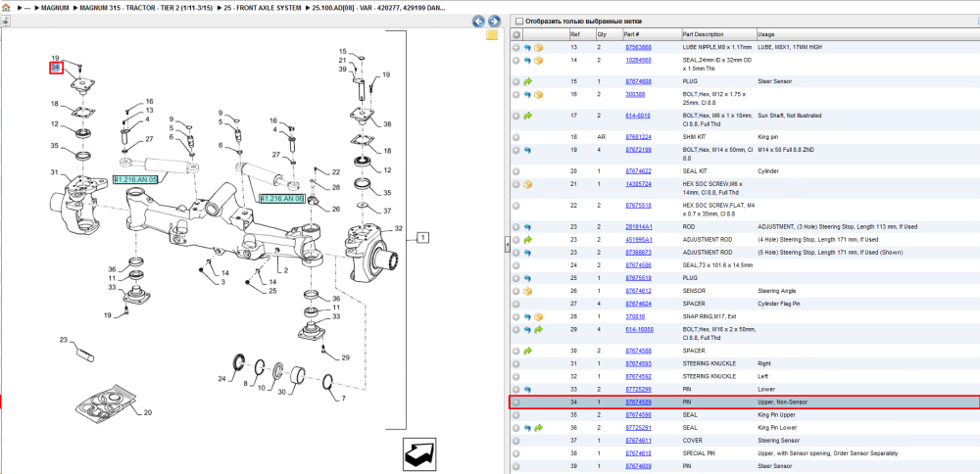Viewport: 980px width, 474px height.
Task: Click 'LUBE, M8X1, 17MM HIGH' usage text
Action: 788,47
